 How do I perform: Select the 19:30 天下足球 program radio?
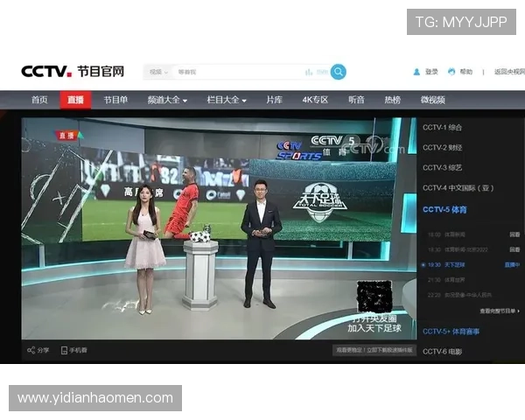coord(424,263)
